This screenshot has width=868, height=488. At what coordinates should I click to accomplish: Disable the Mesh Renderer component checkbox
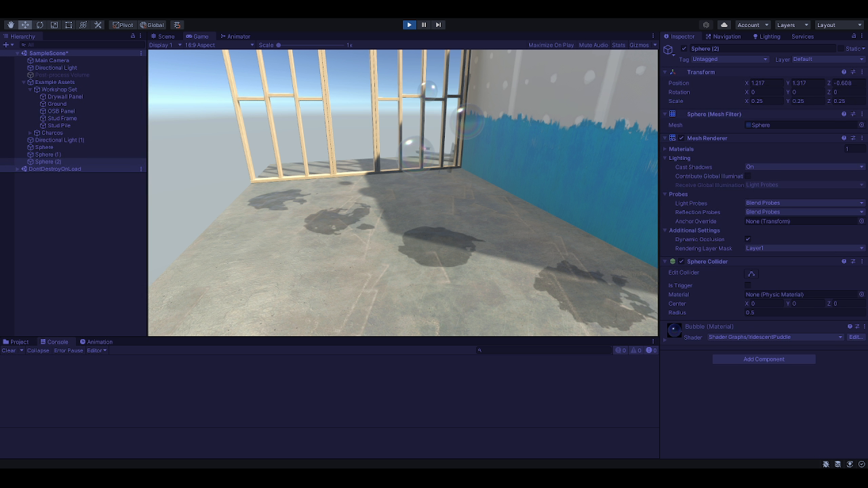[682, 138]
